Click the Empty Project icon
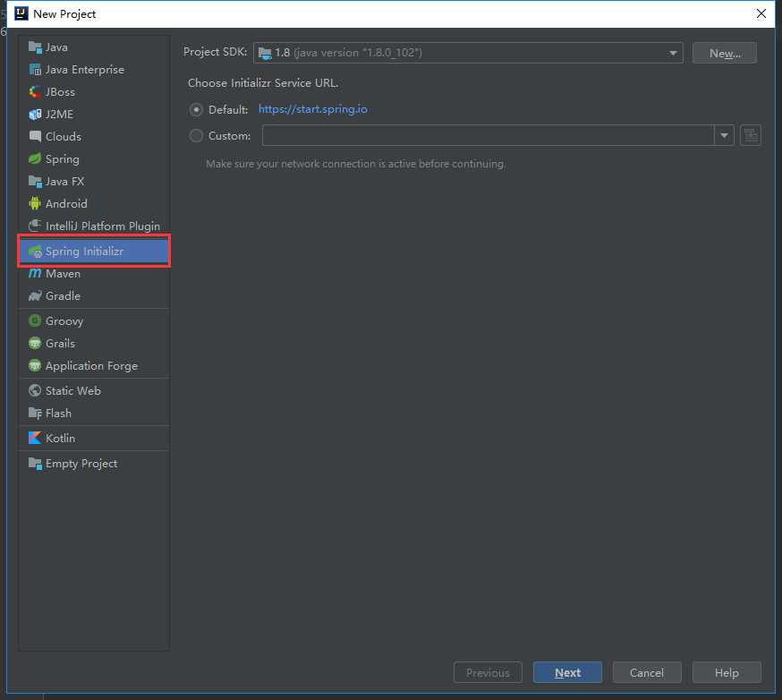This screenshot has width=782, height=700. tap(35, 464)
